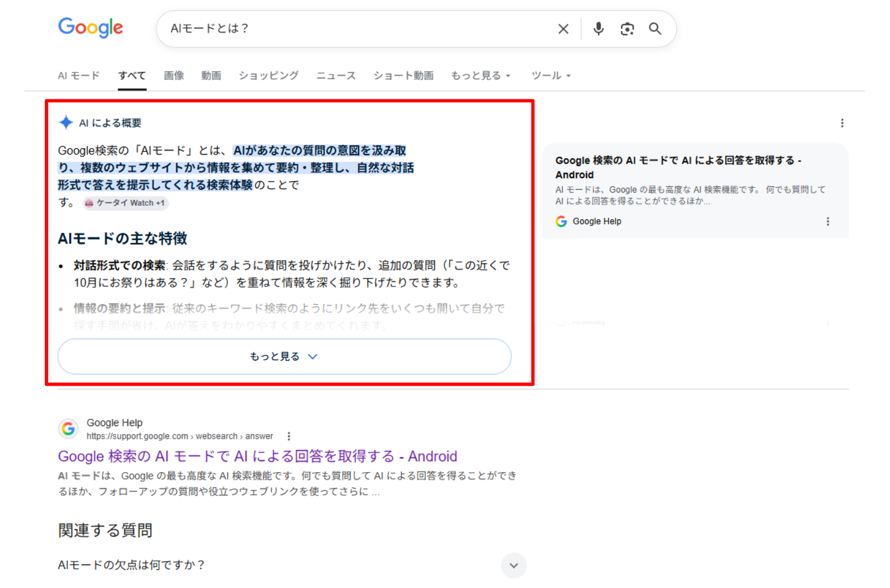
Task: Click the Google Help favicon in source card
Action: pyautogui.click(x=561, y=222)
